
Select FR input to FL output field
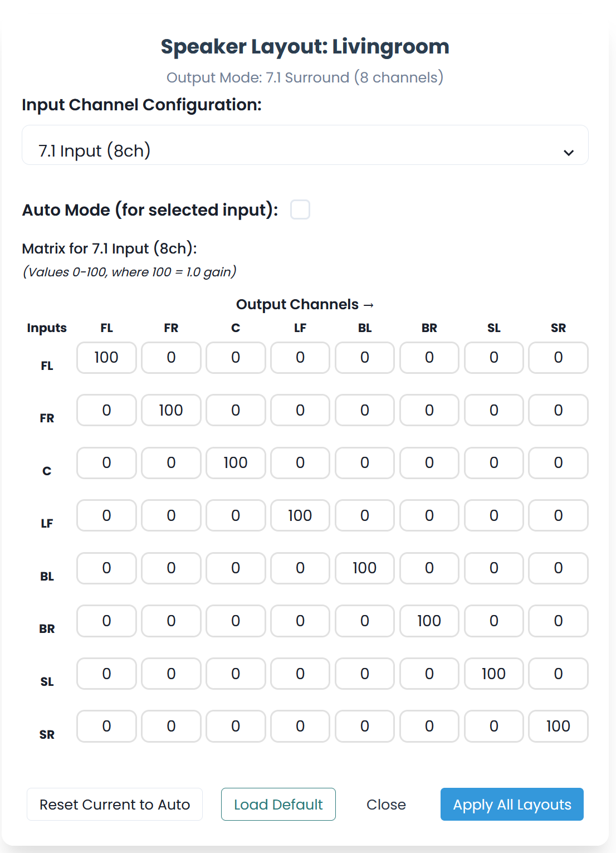(x=106, y=411)
